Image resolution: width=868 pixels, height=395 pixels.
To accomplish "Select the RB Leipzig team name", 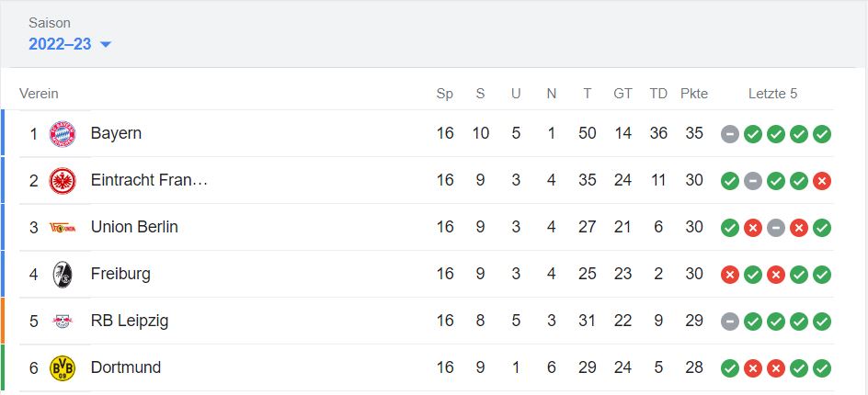I will coord(129,322).
